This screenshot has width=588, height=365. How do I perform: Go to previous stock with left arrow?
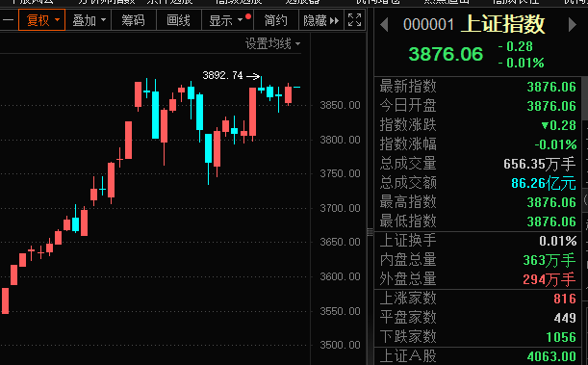click(x=384, y=25)
